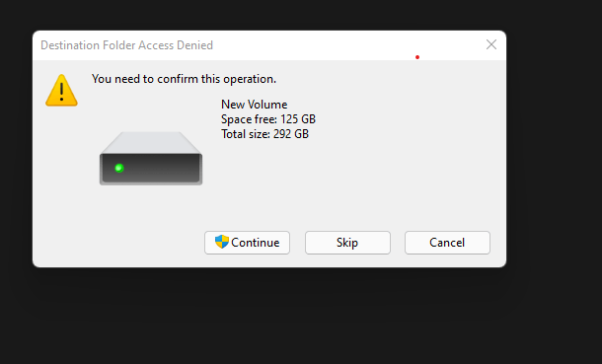This screenshot has height=364, width=602.
Task: Click the "Total size: 292 GB" text
Action: click(x=264, y=134)
